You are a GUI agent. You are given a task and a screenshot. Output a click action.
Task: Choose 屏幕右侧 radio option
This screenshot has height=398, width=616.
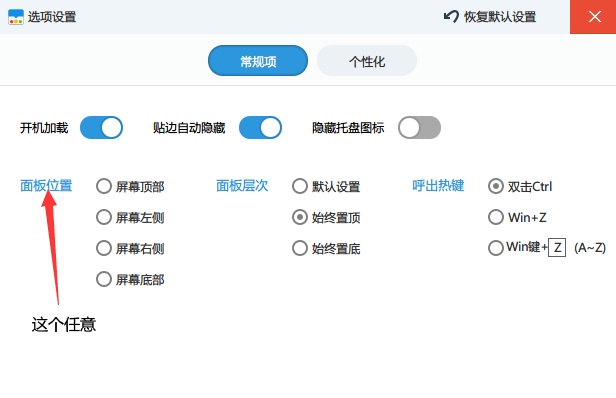104,248
